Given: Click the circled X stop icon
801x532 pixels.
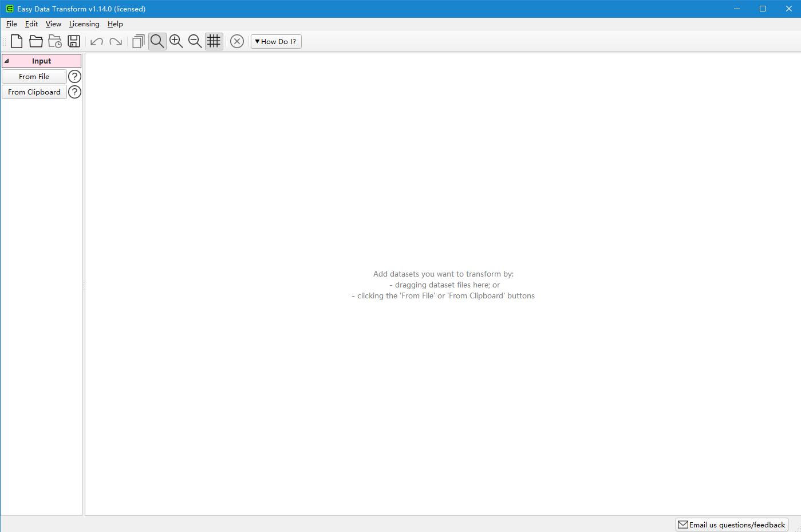Looking at the screenshot, I should point(237,41).
